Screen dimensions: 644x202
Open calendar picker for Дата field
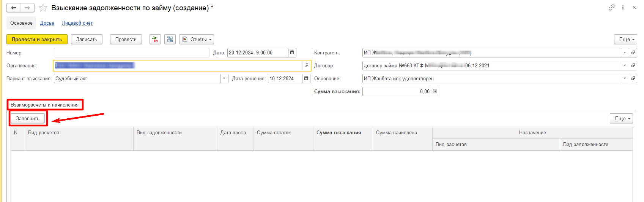pos(292,52)
